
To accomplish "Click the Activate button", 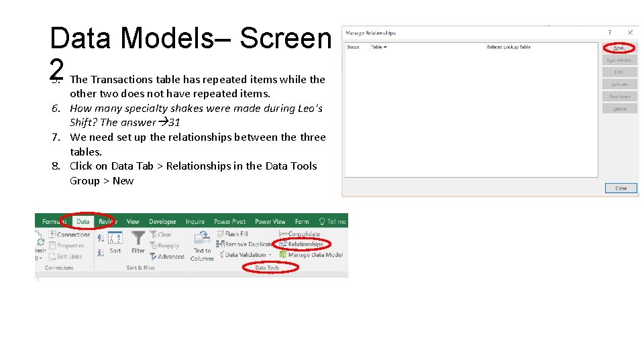I will point(620,84).
